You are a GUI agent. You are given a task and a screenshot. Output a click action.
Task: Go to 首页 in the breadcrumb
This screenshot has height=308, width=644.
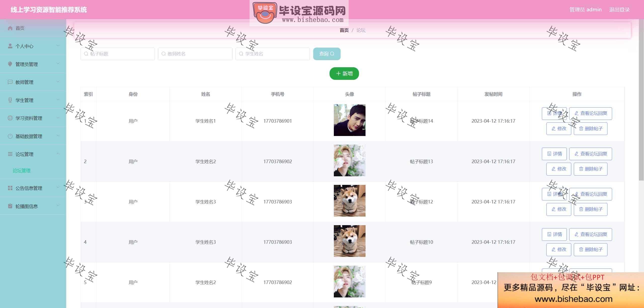coord(344,30)
